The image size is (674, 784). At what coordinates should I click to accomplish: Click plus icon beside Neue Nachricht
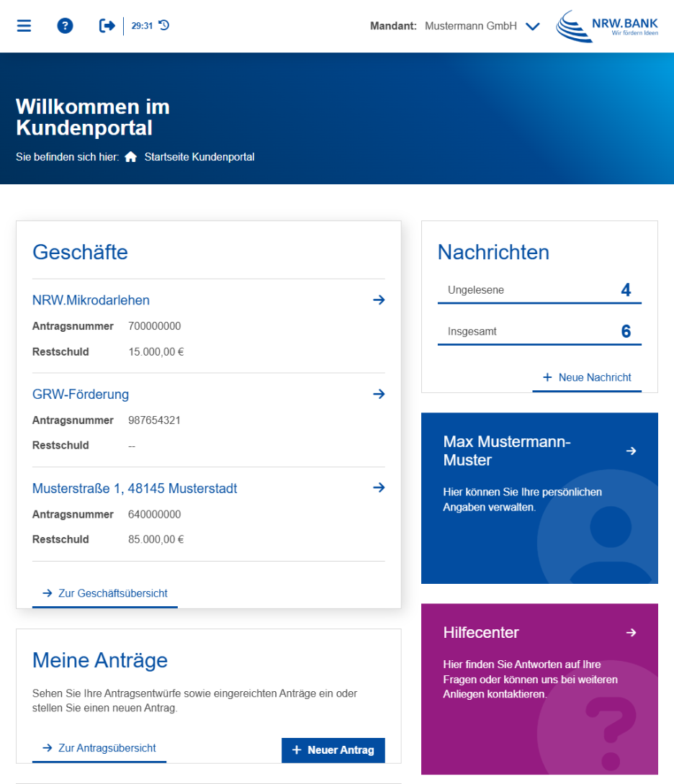tap(547, 377)
